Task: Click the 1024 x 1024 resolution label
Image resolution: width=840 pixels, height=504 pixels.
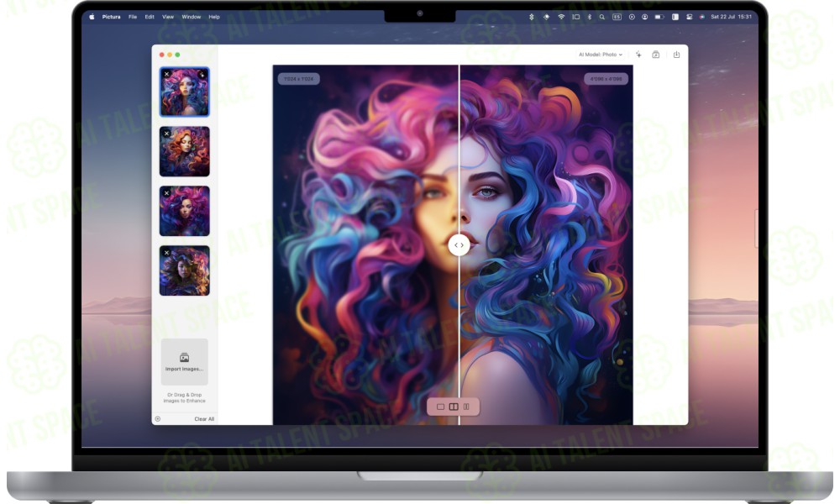Action: click(299, 79)
